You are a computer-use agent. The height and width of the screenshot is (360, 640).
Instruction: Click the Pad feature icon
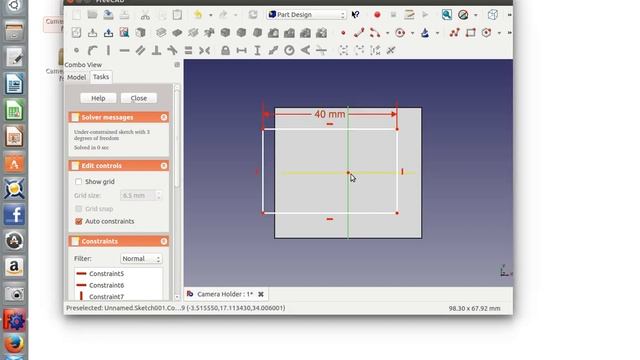(161, 33)
